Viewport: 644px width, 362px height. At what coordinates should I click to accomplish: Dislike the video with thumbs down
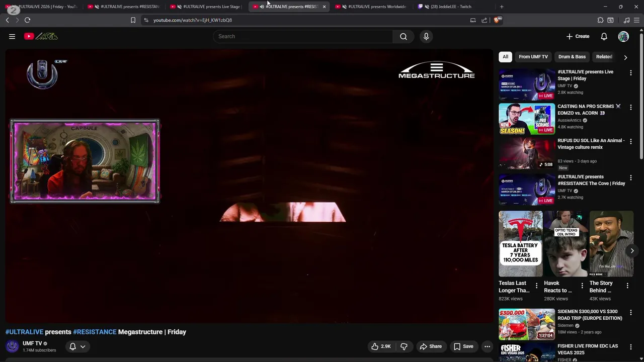[x=404, y=346]
